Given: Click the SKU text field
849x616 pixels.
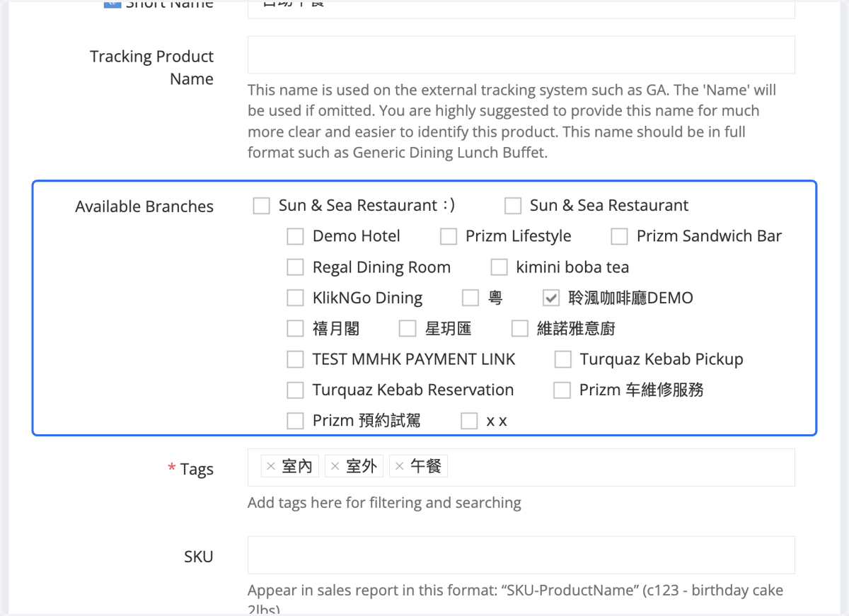Looking at the screenshot, I should tap(521, 554).
